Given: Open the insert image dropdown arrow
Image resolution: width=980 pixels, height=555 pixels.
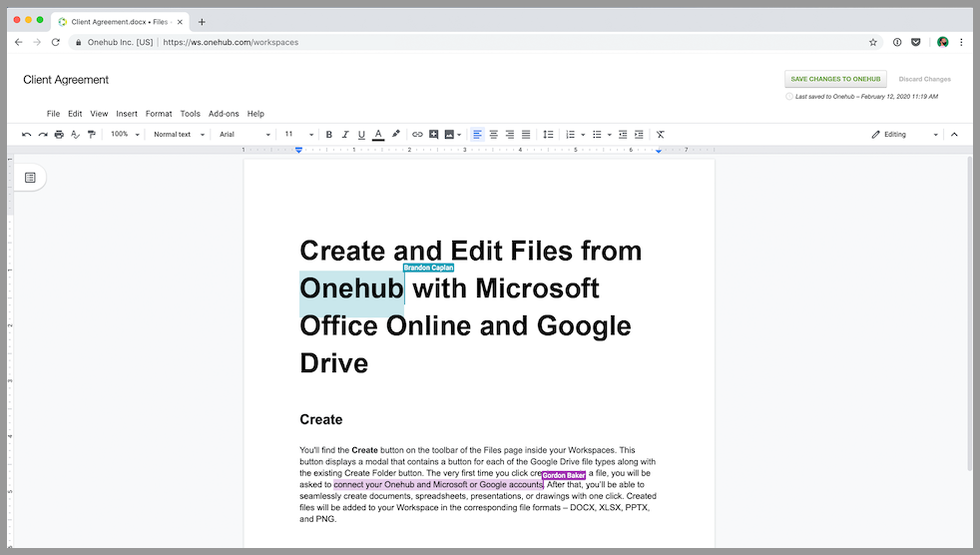Looking at the screenshot, I should pyautogui.click(x=459, y=135).
